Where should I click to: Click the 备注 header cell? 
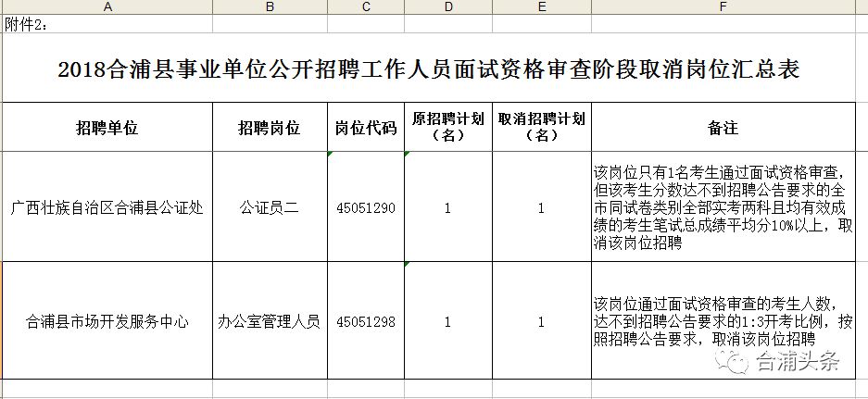coord(723,127)
